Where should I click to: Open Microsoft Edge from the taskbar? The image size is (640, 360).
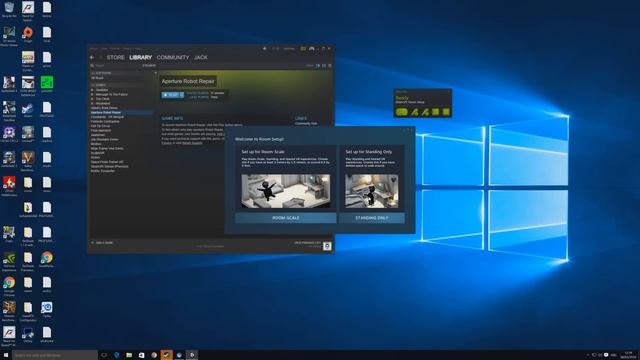tap(117, 355)
